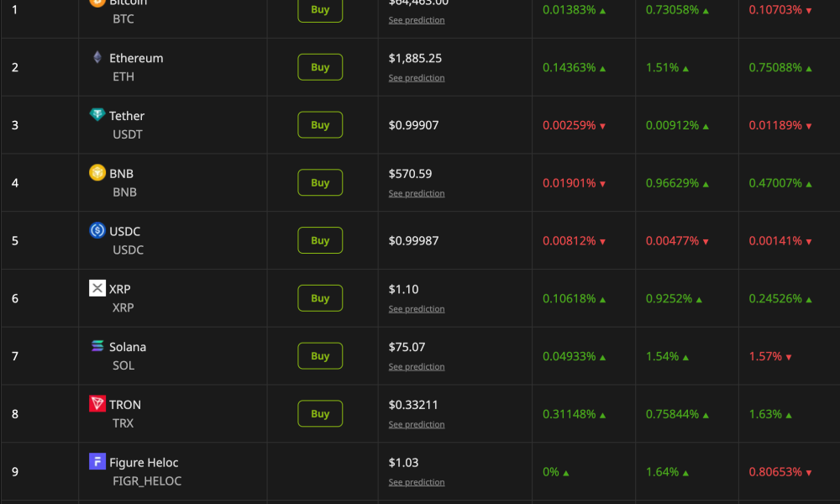The image size is (840, 504).
Task: Click the USDC coin logo icon
Action: pyautogui.click(x=97, y=230)
